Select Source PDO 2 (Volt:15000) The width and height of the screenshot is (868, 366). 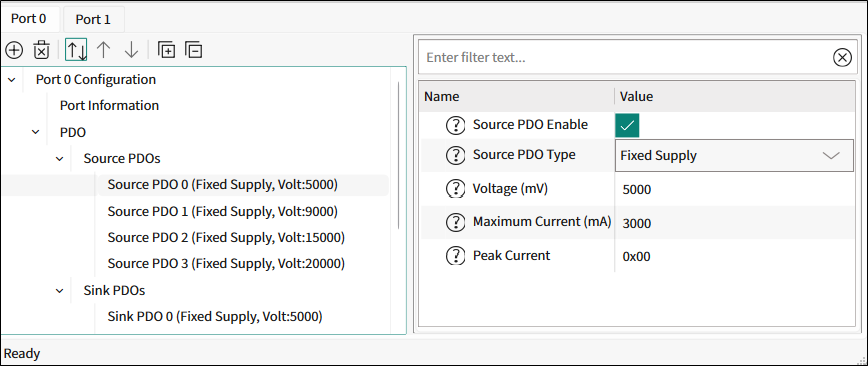coord(226,238)
